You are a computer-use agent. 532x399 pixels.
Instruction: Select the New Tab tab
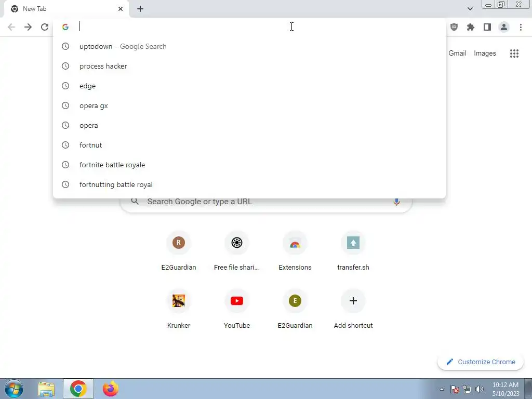(x=66, y=9)
